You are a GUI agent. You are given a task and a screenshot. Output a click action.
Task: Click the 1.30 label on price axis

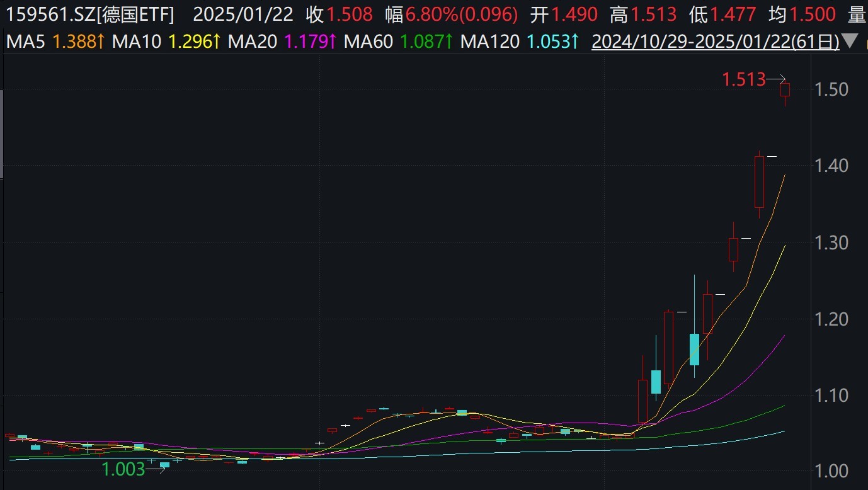831,242
